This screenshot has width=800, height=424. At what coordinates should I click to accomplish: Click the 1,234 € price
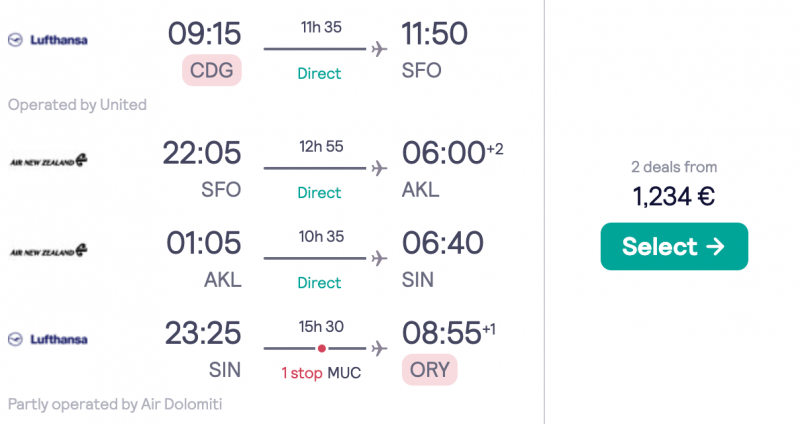point(674,196)
